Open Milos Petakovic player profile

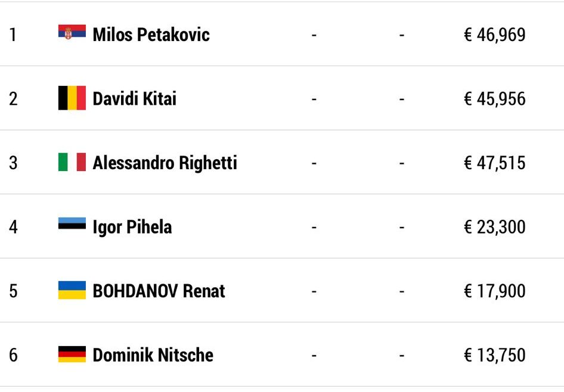151,35
